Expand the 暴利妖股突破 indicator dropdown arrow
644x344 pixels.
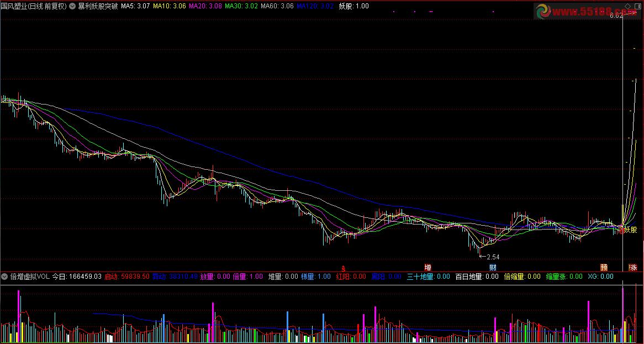point(72,6)
